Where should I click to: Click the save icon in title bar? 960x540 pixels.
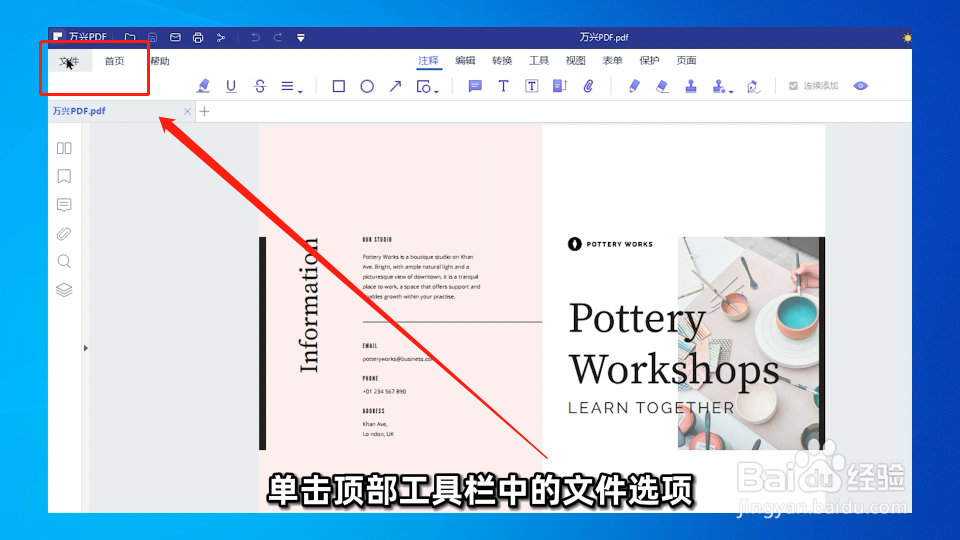tap(152, 37)
